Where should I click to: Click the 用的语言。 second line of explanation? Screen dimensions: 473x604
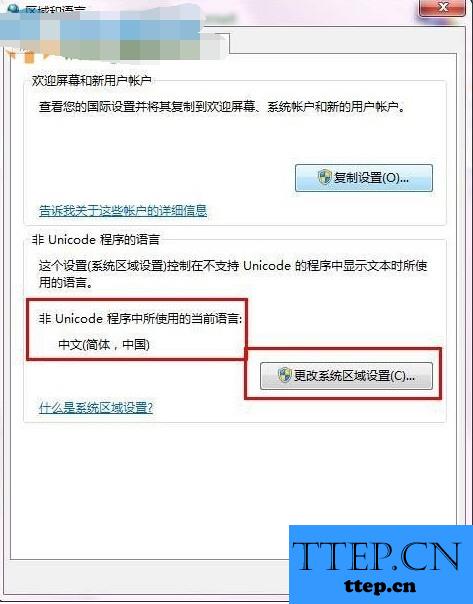click(65, 283)
